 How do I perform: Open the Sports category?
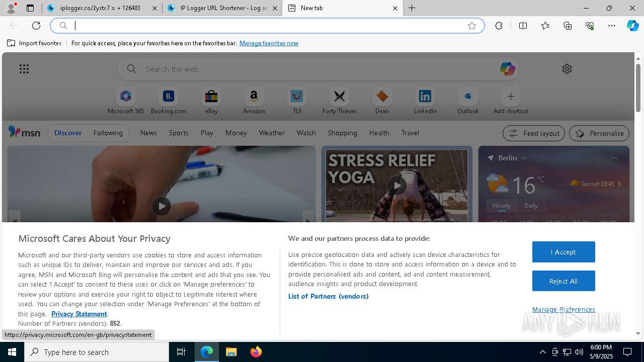[x=179, y=133]
